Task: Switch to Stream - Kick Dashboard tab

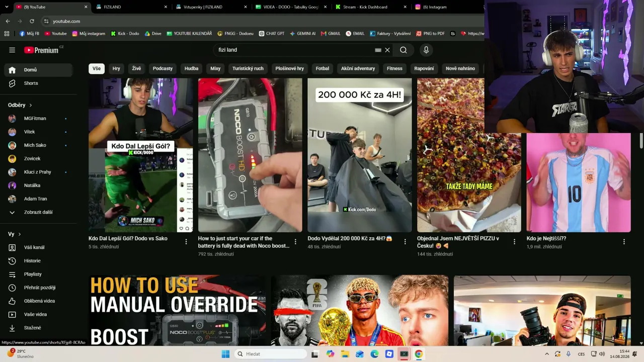Action: pos(371,7)
